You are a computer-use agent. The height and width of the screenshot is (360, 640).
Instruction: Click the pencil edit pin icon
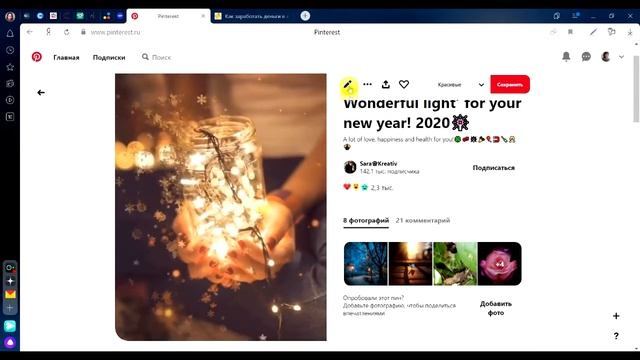point(347,84)
